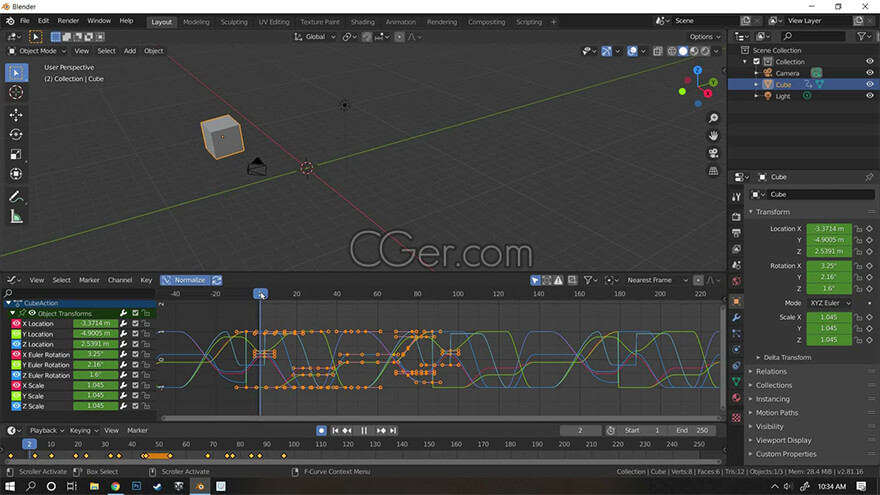This screenshot has width=880, height=495.
Task: Hide the Y Euler Rotation curve channel
Action: pos(16,365)
